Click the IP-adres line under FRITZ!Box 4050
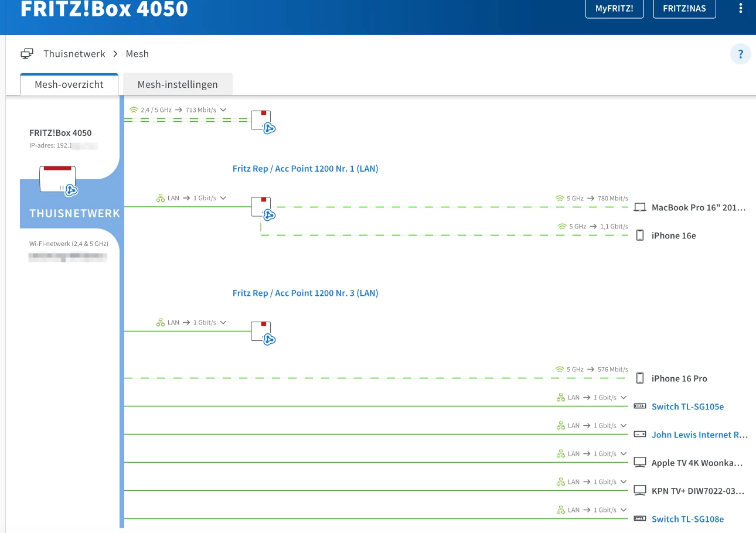 pyautogui.click(x=63, y=145)
